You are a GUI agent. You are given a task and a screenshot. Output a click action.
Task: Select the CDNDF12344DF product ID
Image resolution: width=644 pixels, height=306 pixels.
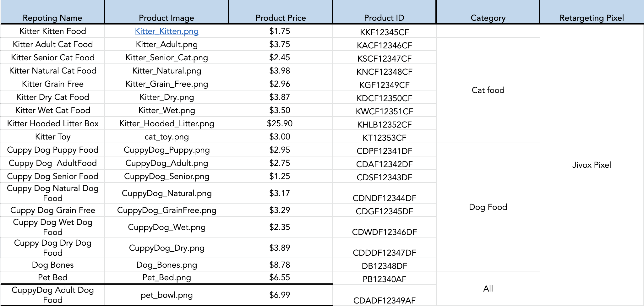coord(384,193)
